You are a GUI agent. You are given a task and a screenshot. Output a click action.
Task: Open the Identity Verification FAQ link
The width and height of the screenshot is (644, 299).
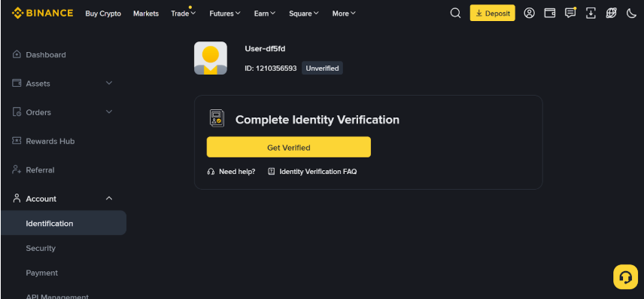pyautogui.click(x=318, y=172)
